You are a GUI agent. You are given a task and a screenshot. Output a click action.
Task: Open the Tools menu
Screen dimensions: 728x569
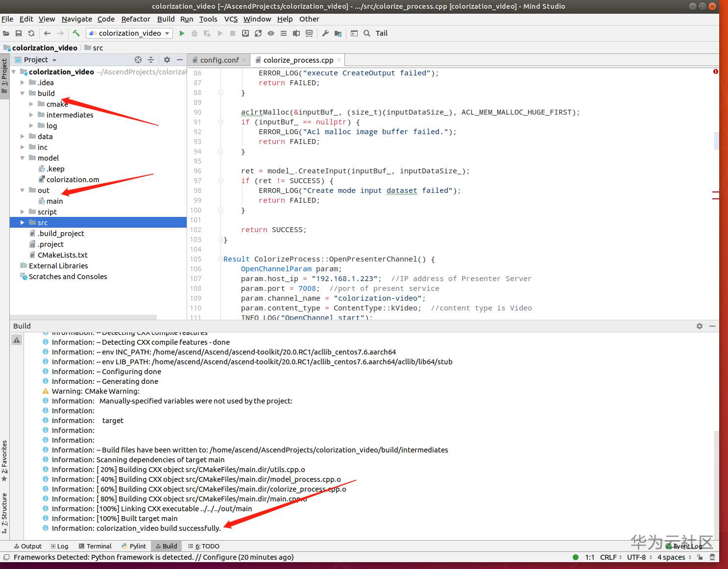pos(208,19)
